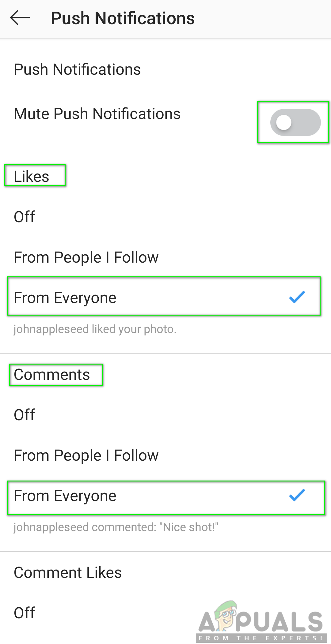Tap the Likes section heading
Image resolution: width=331 pixels, height=644 pixels.
(32, 176)
